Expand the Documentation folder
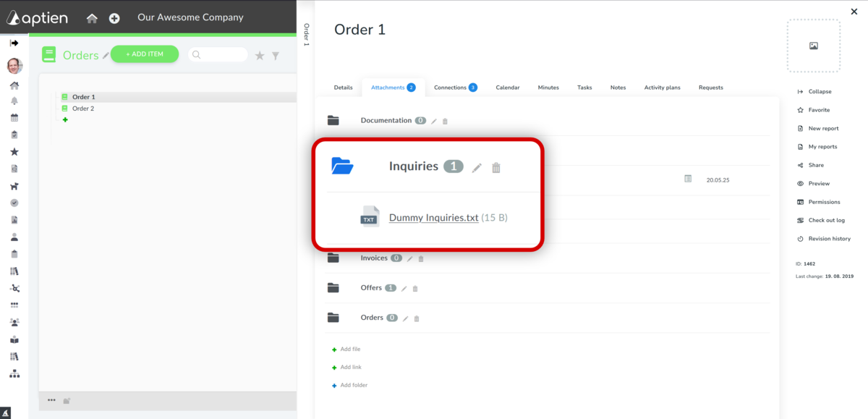 [333, 120]
